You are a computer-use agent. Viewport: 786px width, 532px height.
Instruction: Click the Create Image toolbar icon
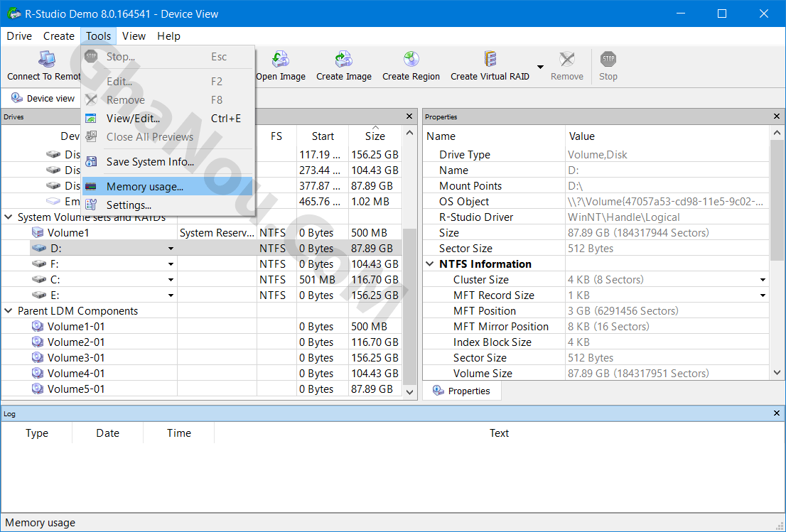point(343,59)
